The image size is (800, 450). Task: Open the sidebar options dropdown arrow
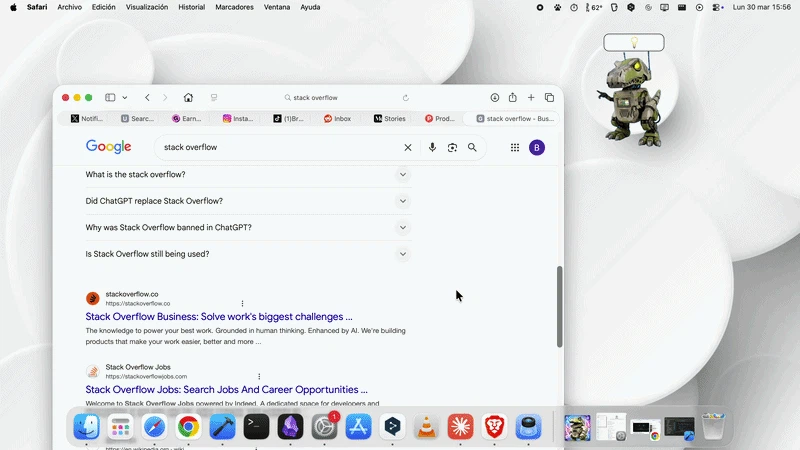tap(124, 97)
